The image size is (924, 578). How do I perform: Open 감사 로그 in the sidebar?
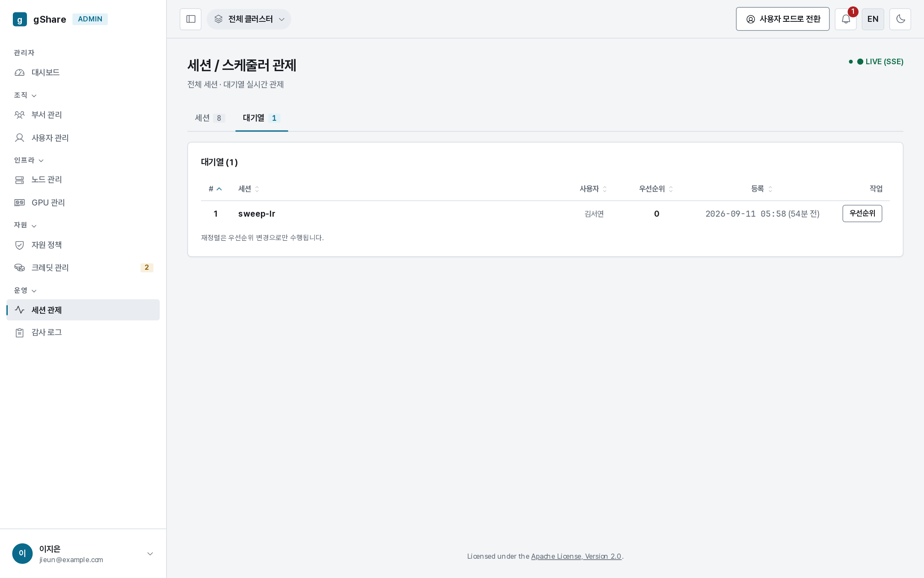[x=83, y=333]
